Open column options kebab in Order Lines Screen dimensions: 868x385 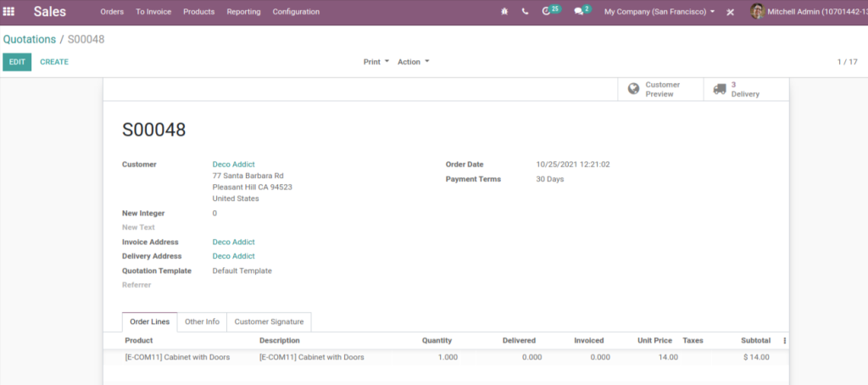point(784,341)
